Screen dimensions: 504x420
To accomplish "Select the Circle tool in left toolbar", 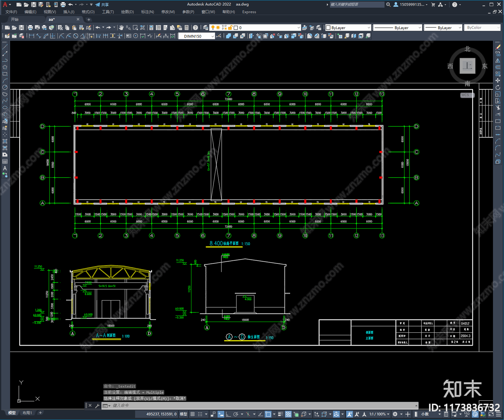I will (x=5, y=87).
